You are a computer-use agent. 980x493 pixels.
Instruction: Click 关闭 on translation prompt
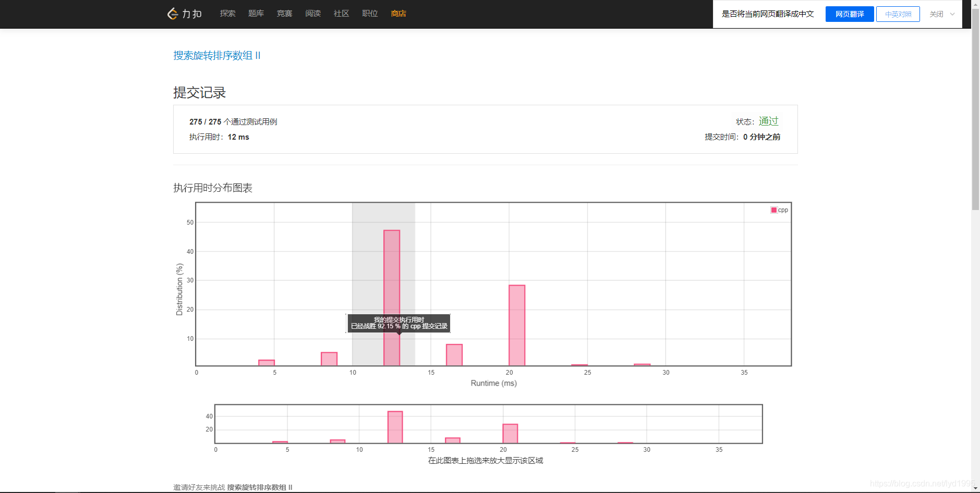tap(936, 14)
